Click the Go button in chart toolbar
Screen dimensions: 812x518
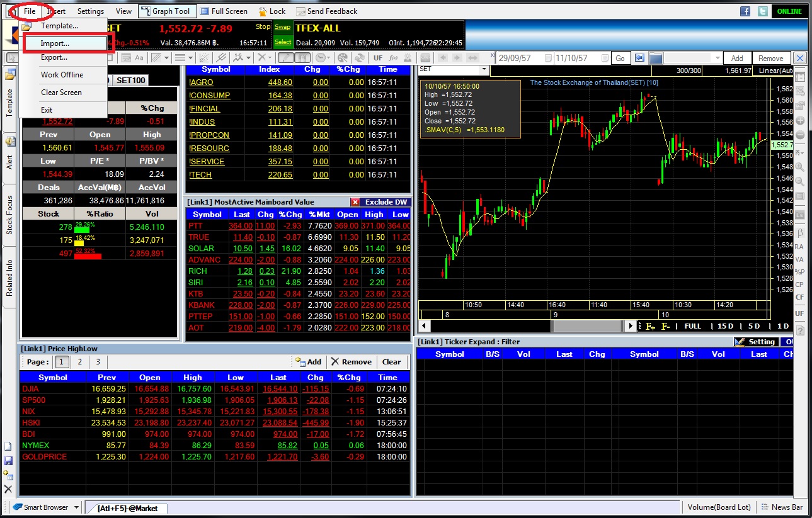click(620, 58)
